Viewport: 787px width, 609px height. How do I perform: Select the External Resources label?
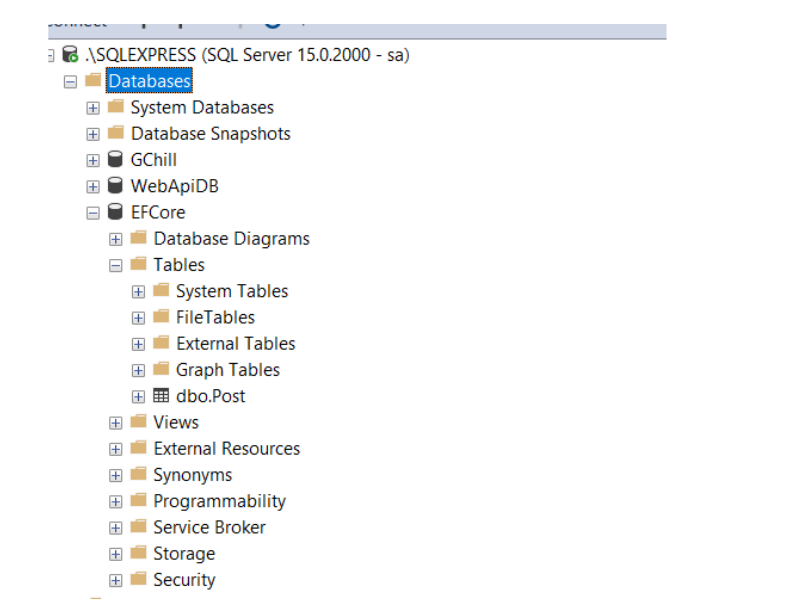[226, 449]
